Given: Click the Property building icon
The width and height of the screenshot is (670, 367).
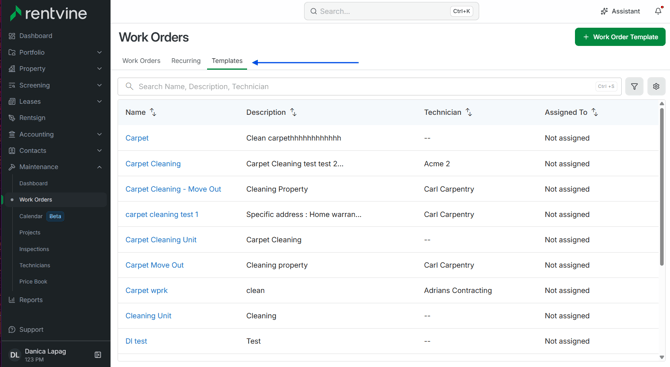Looking at the screenshot, I should pos(12,68).
